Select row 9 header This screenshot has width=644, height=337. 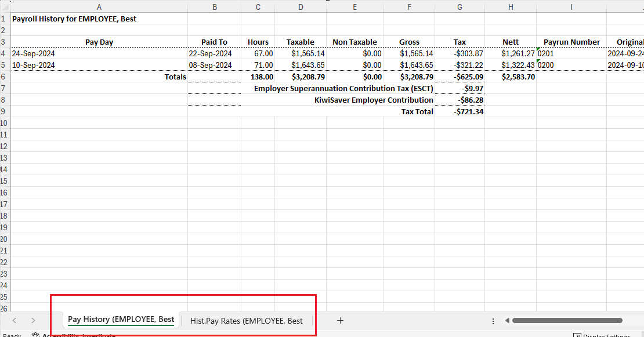[x=5, y=111]
